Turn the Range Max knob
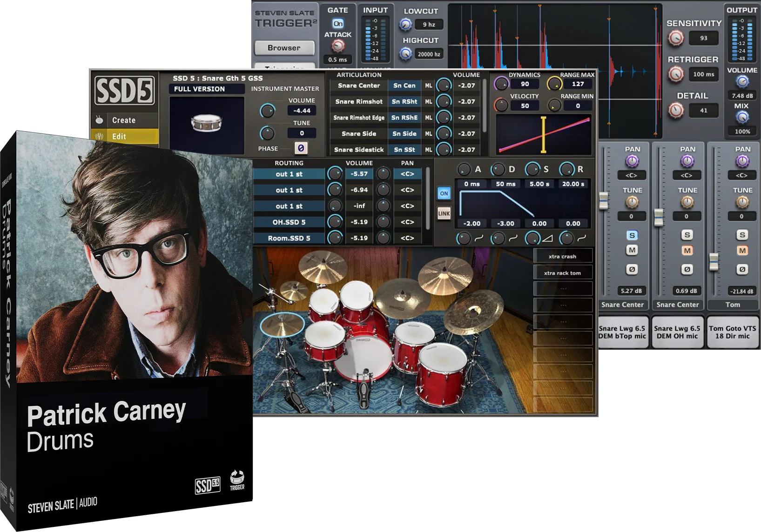The width and height of the screenshot is (761, 532). point(554,84)
